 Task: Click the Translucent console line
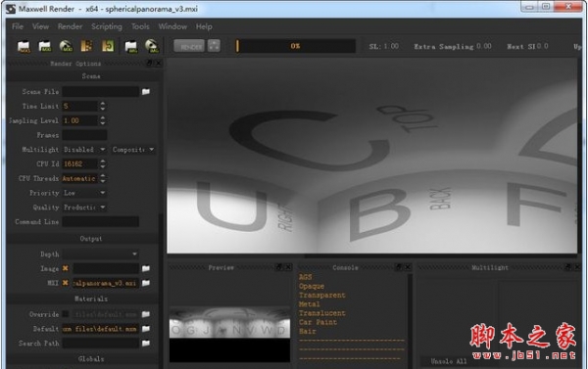(x=322, y=313)
